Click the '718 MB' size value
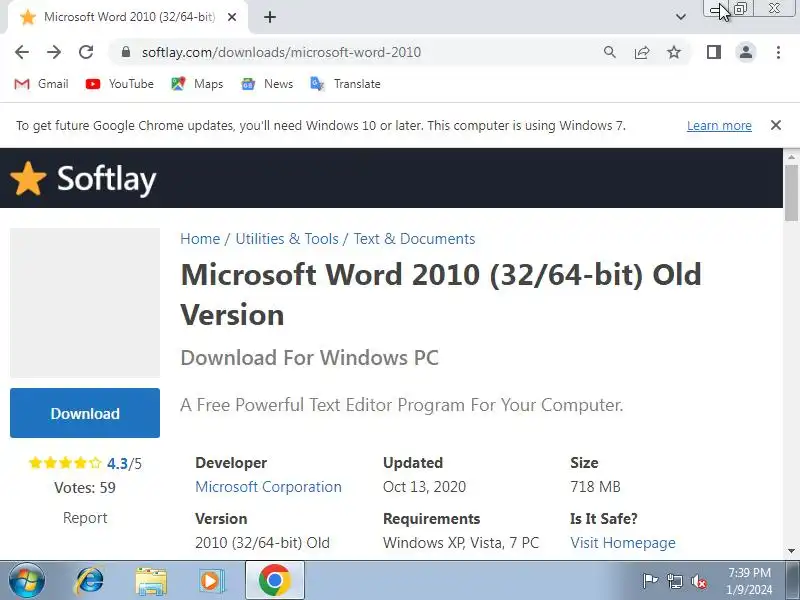This screenshot has width=800, height=600. [595, 487]
